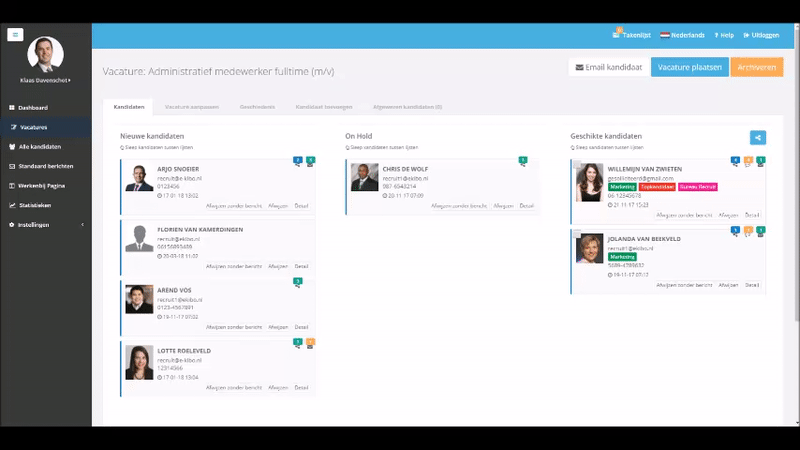
Task: Click the name LOTTE ROELEVELD
Action: pyautogui.click(x=184, y=351)
